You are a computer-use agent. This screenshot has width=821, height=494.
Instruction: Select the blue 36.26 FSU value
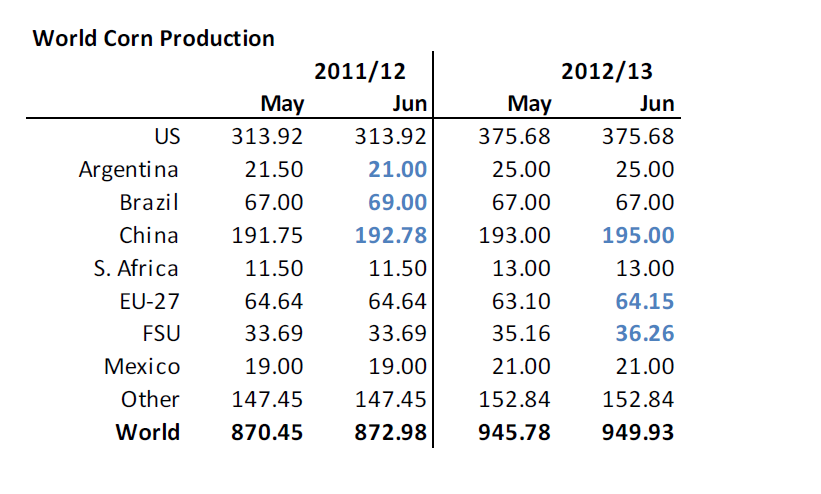coord(644,334)
